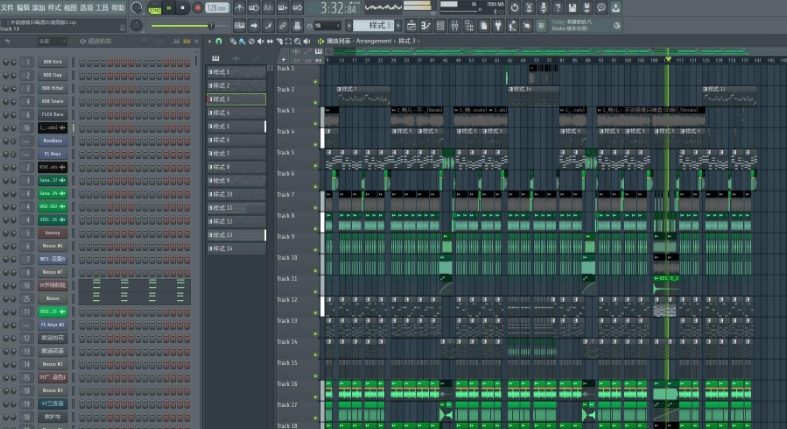The image size is (787, 429).
Task: Select 样式 5 in the pattern list
Action: coord(235,127)
